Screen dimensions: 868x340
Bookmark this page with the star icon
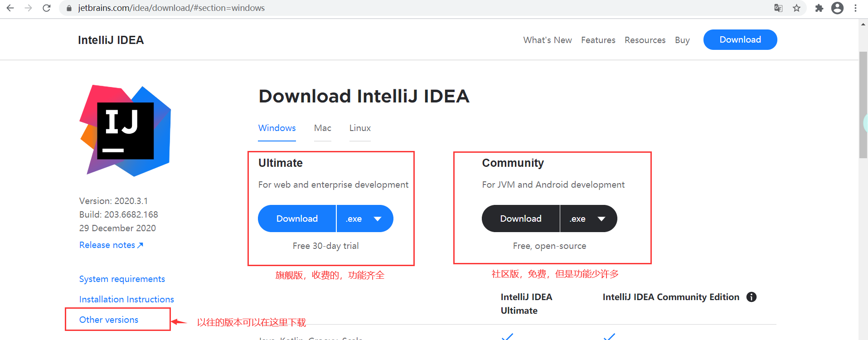[x=796, y=8]
